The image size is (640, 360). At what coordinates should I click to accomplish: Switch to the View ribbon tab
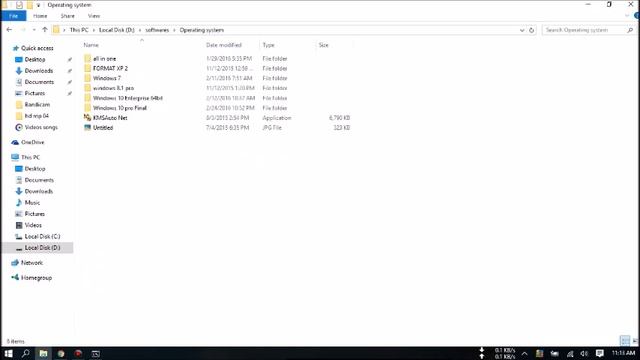(94, 16)
